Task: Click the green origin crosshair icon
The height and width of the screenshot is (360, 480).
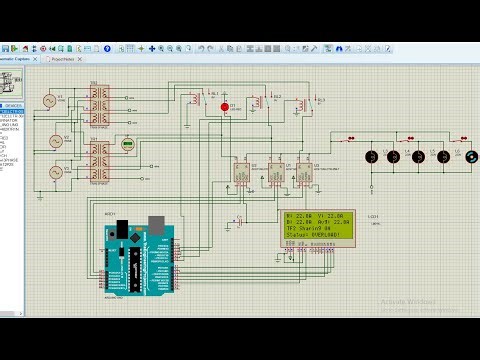Action: point(141,49)
